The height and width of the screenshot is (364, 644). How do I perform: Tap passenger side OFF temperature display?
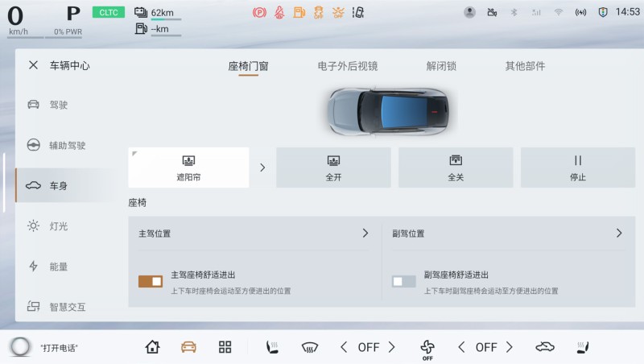(x=486, y=347)
